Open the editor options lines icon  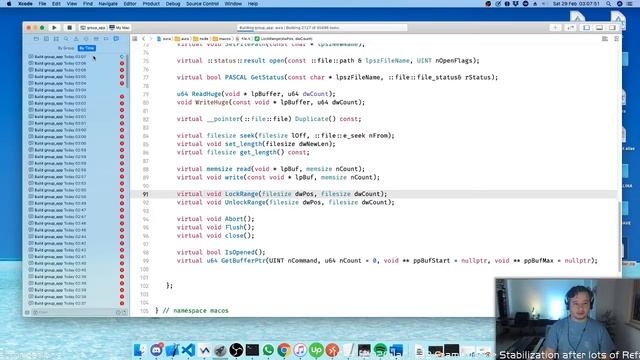605,39
